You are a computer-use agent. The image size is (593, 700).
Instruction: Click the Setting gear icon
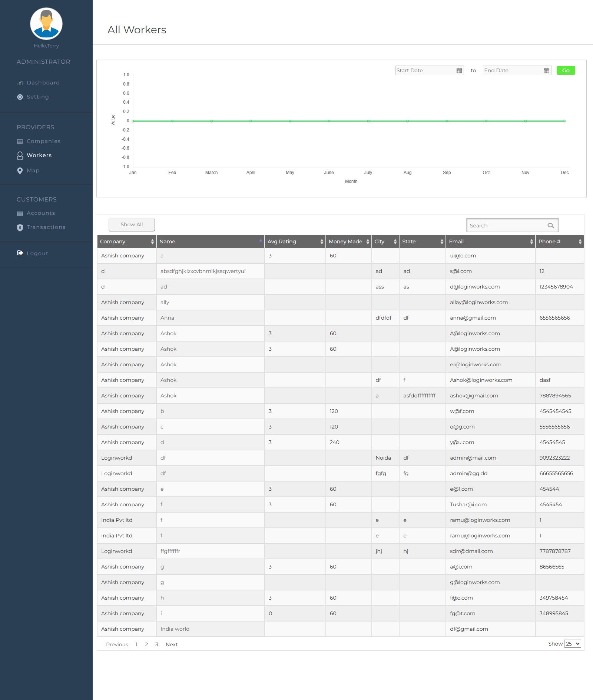coord(20,97)
